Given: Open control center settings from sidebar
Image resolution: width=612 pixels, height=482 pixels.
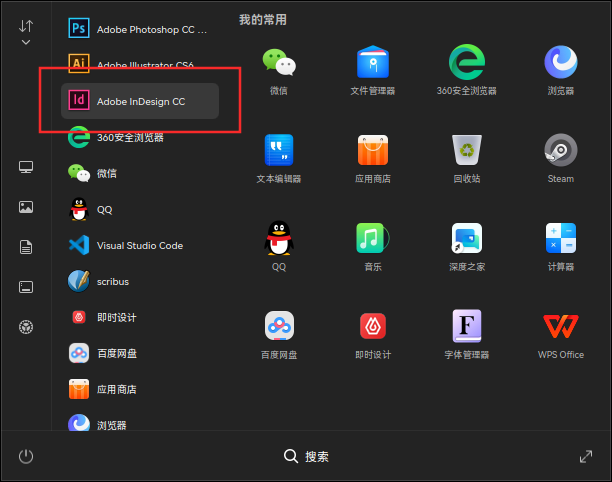Looking at the screenshot, I should [26, 327].
